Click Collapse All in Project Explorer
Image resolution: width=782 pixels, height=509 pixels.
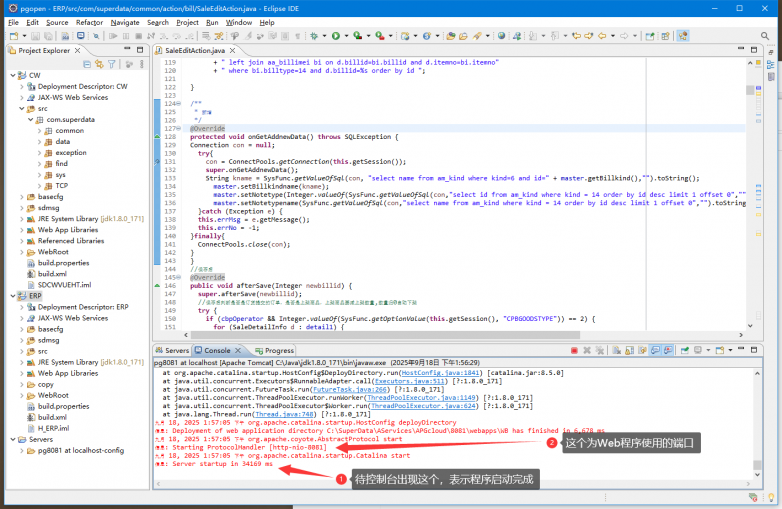point(87,64)
